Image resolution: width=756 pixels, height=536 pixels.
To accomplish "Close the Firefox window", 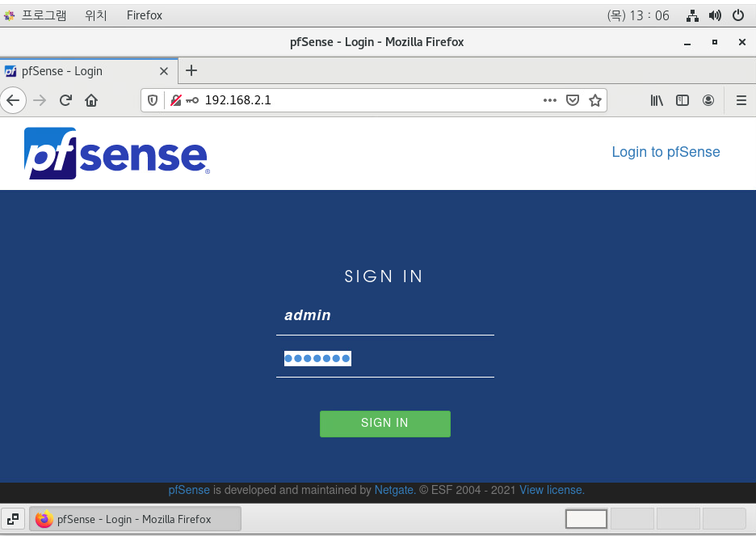I will 742,43.
